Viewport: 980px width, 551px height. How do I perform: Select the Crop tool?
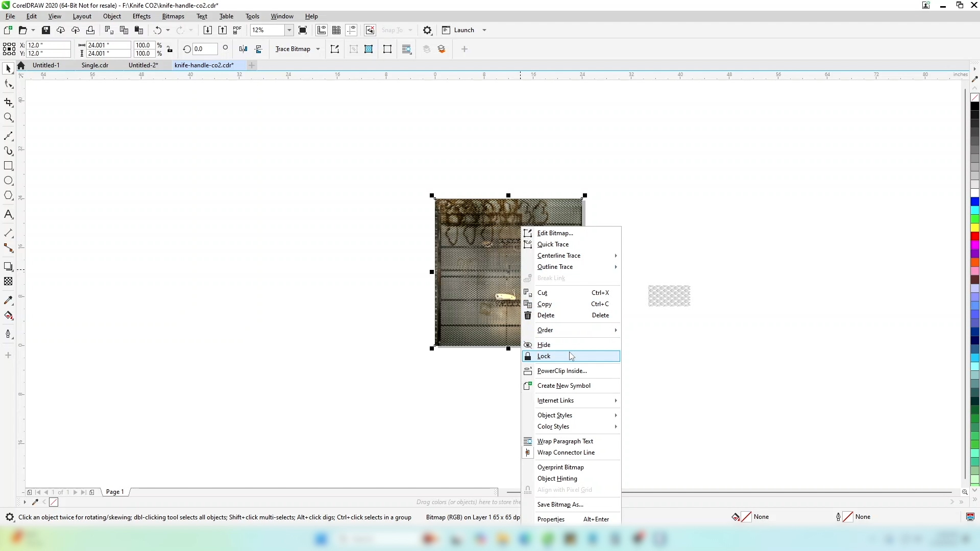point(8,103)
